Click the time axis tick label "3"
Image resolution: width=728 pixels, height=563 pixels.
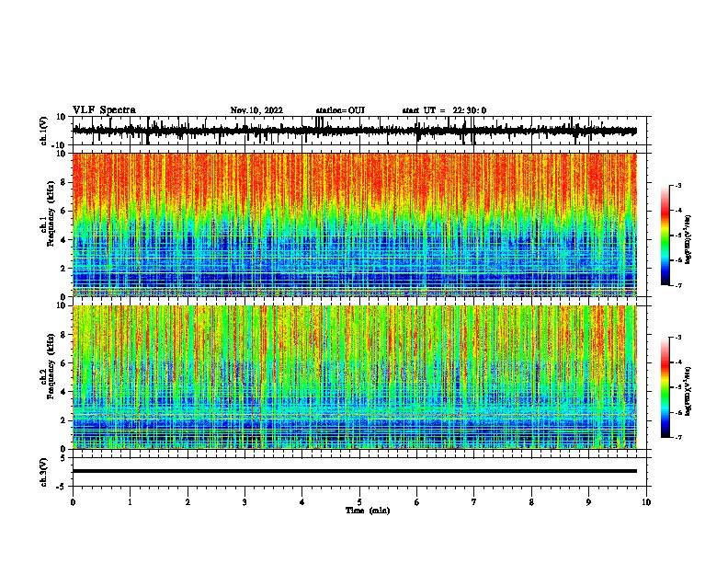[245, 502]
